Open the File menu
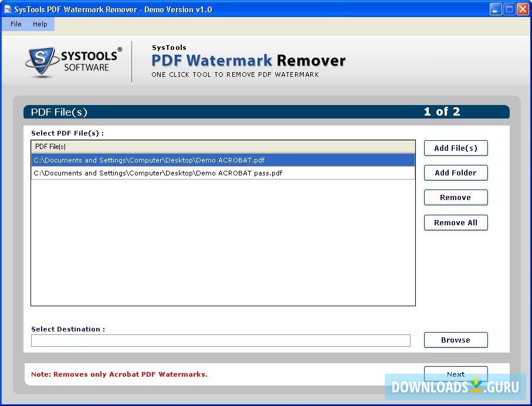 click(16, 24)
